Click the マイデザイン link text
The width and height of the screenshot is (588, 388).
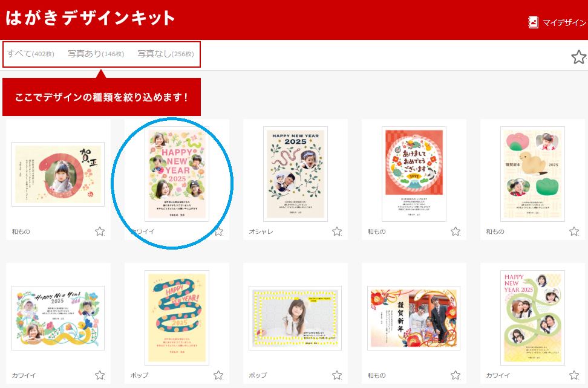pos(564,23)
